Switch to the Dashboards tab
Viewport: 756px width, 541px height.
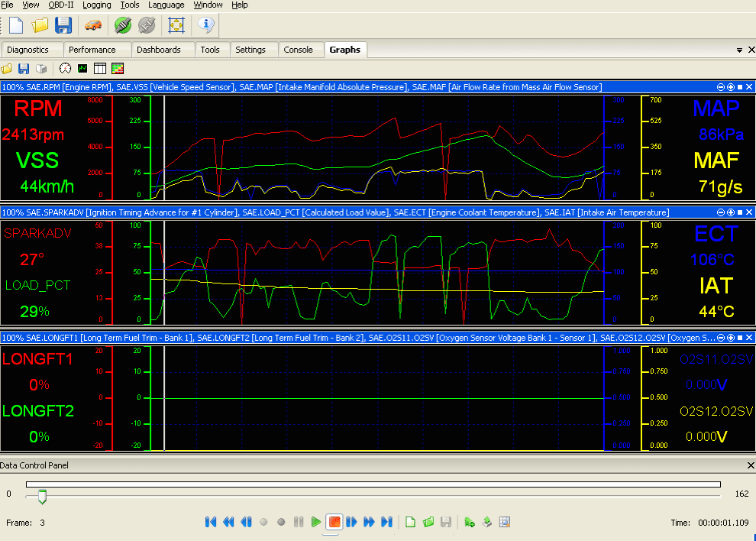pyautogui.click(x=162, y=49)
